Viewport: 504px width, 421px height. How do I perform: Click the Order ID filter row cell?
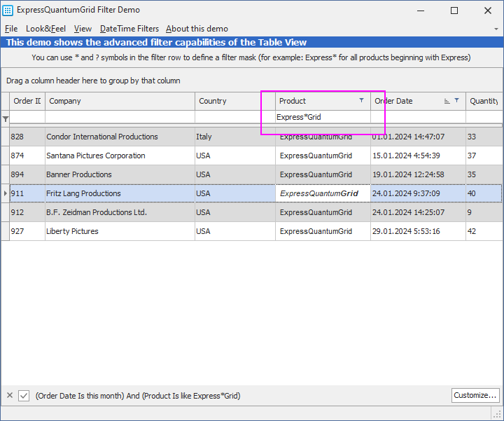click(27, 117)
